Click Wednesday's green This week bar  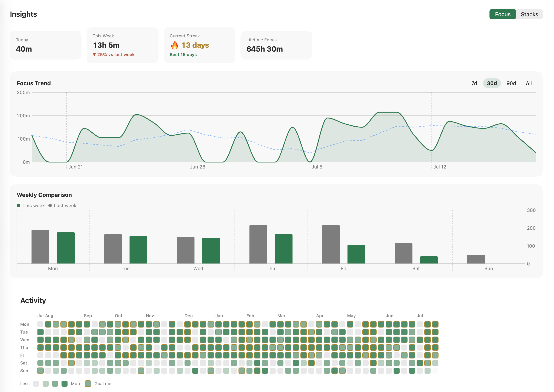click(x=211, y=251)
